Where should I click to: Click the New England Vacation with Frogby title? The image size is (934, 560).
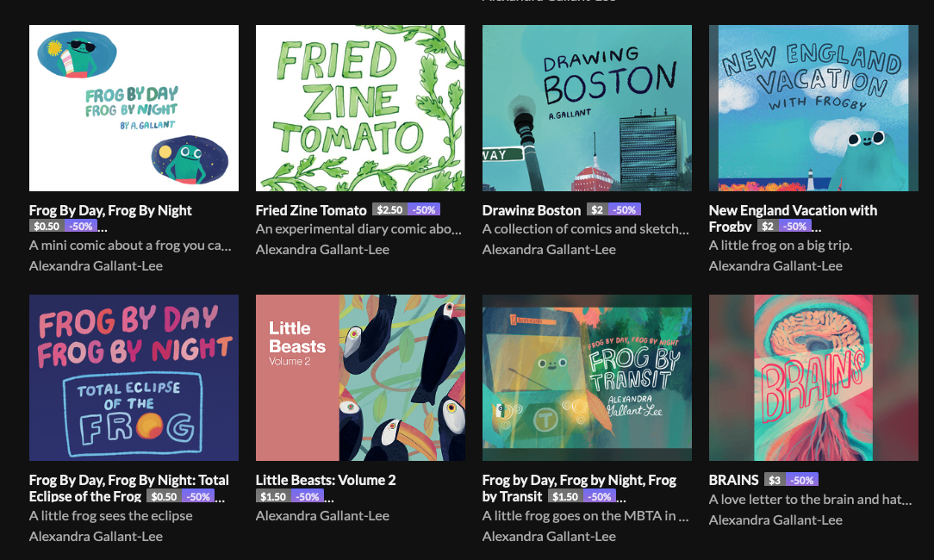(x=793, y=210)
